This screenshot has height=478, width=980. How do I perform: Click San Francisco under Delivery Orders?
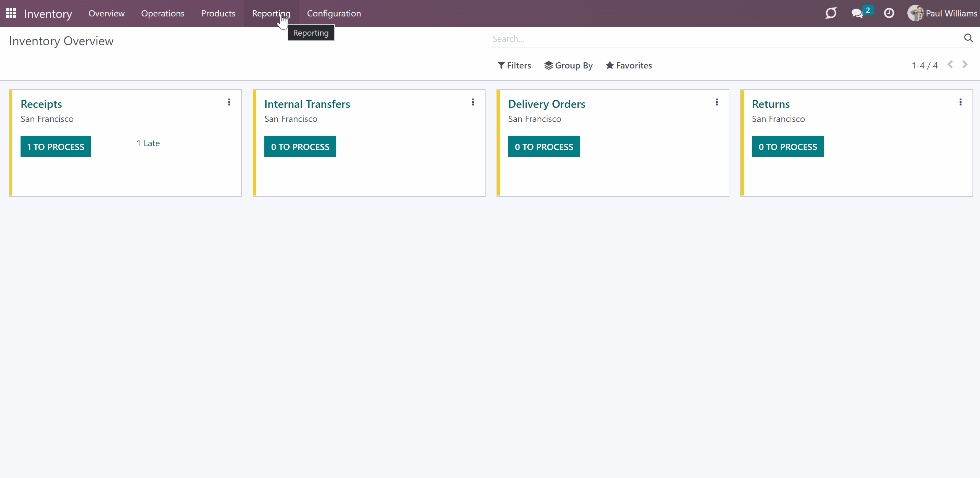pos(535,119)
